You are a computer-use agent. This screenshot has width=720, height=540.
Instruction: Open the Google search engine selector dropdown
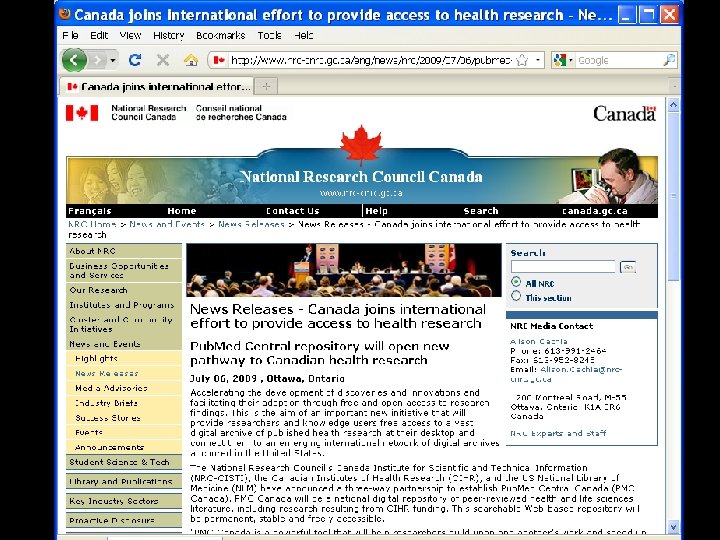coord(563,60)
